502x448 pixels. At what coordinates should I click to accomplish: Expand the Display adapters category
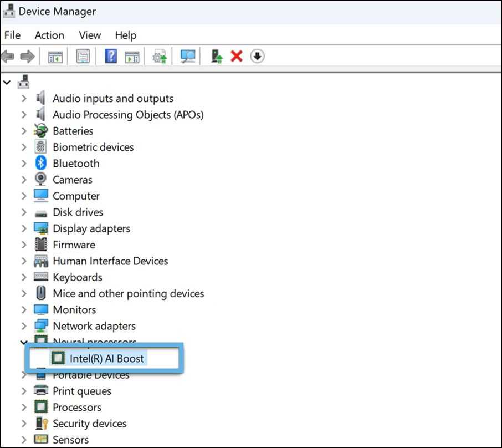pyautogui.click(x=23, y=228)
